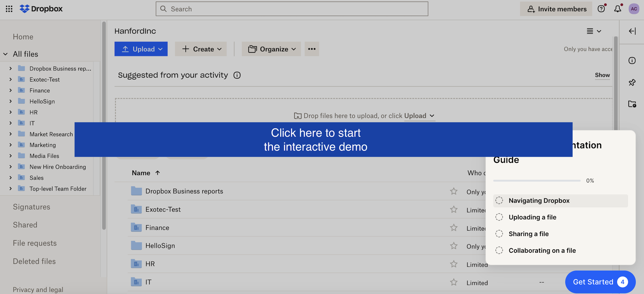The width and height of the screenshot is (644, 294).
Task: Click the Get Started button
Action: coord(600,282)
